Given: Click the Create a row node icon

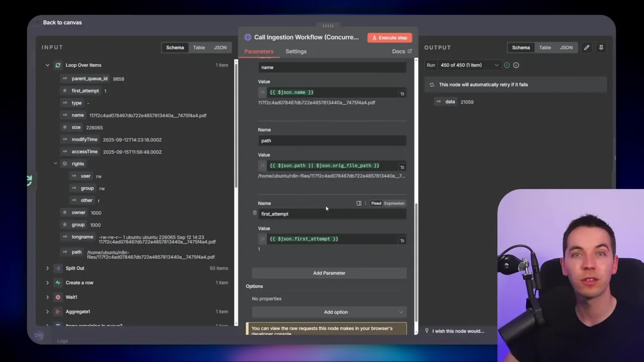Looking at the screenshot, I should pos(58,283).
